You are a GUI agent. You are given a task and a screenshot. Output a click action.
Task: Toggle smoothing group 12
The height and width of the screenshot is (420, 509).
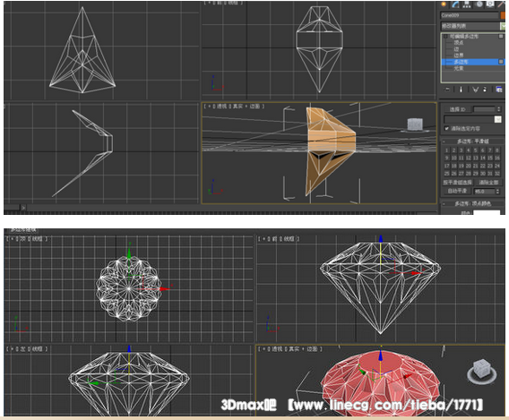pyautogui.click(x=469, y=158)
